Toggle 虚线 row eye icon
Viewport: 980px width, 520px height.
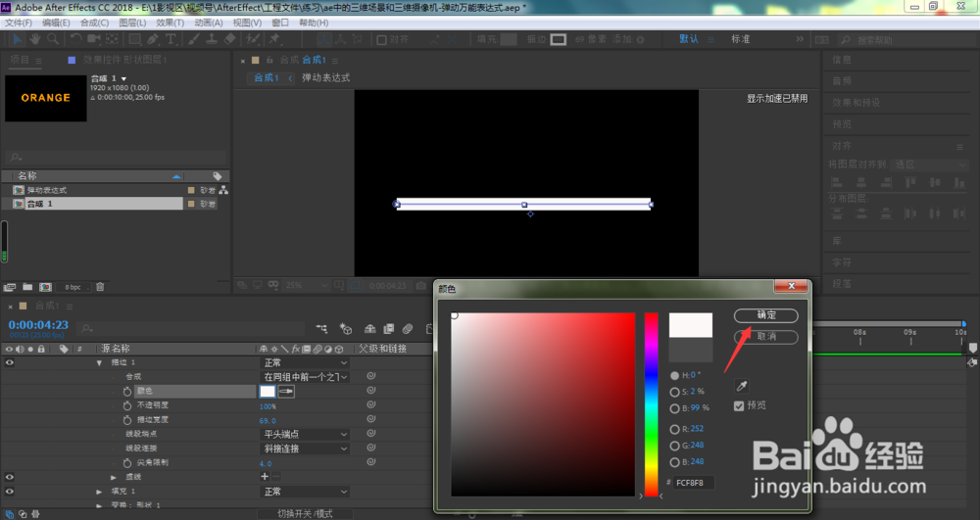click(10, 477)
